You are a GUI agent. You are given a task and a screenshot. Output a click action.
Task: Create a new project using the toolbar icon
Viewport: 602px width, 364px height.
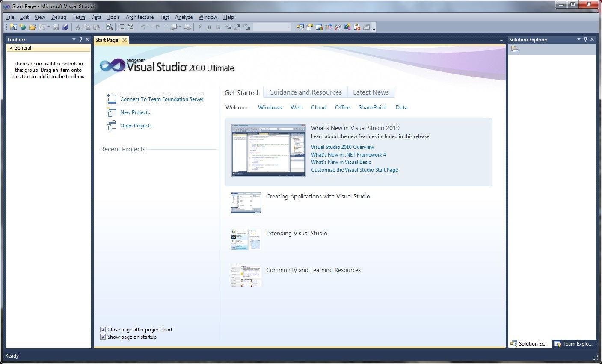click(14, 27)
